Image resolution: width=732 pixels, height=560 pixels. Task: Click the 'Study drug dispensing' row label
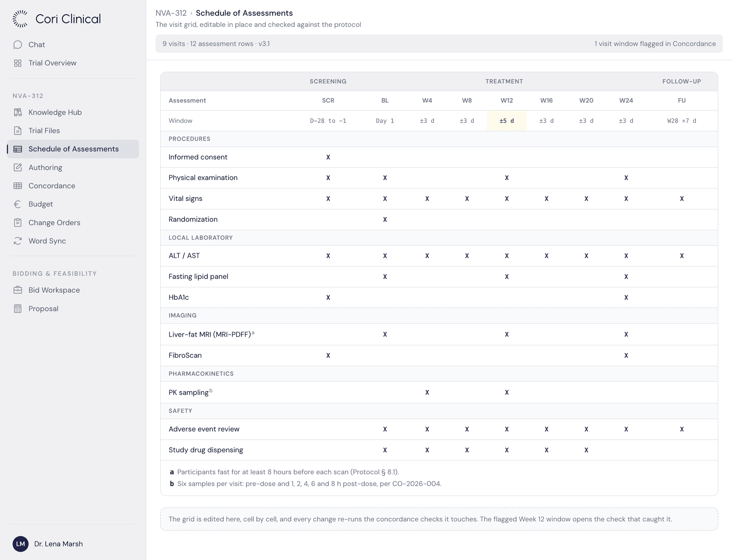point(206,450)
